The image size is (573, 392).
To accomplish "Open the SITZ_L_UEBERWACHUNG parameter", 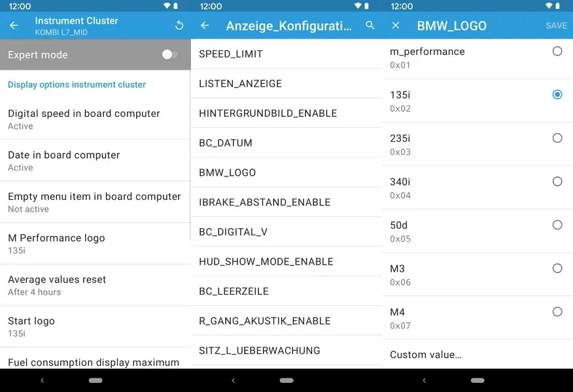I will point(286,350).
